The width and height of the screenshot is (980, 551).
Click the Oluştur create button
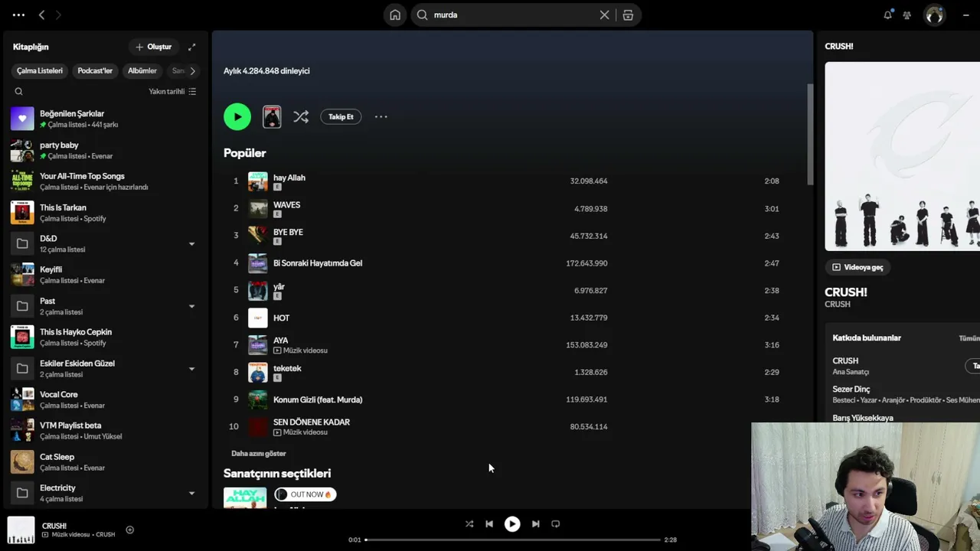pos(153,47)
